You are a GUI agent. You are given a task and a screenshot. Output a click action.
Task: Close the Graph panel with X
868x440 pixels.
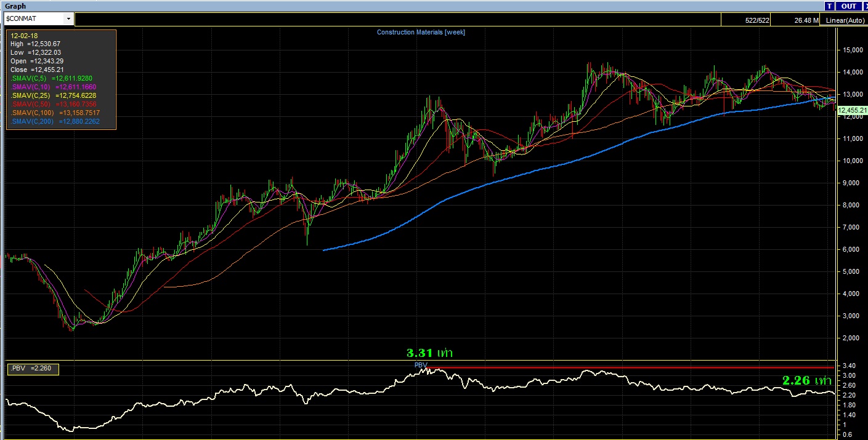click(864, 6)
